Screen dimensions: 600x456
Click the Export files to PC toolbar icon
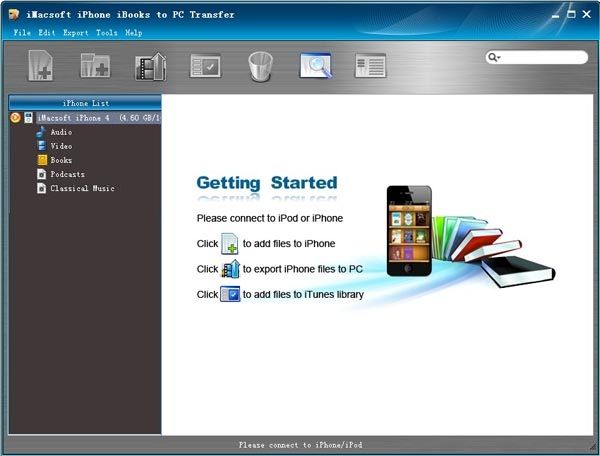pyautogui.click(x=150, y=66)
